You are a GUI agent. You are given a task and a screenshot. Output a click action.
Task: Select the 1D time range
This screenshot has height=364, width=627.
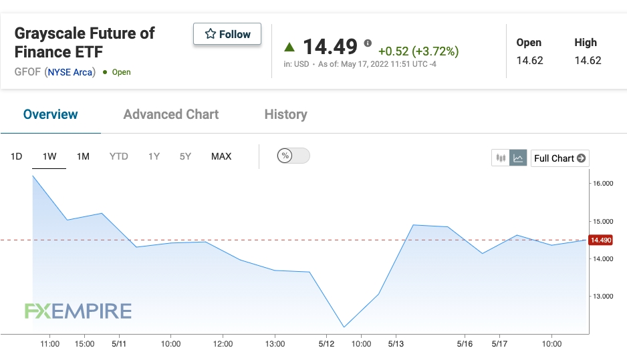16,156
